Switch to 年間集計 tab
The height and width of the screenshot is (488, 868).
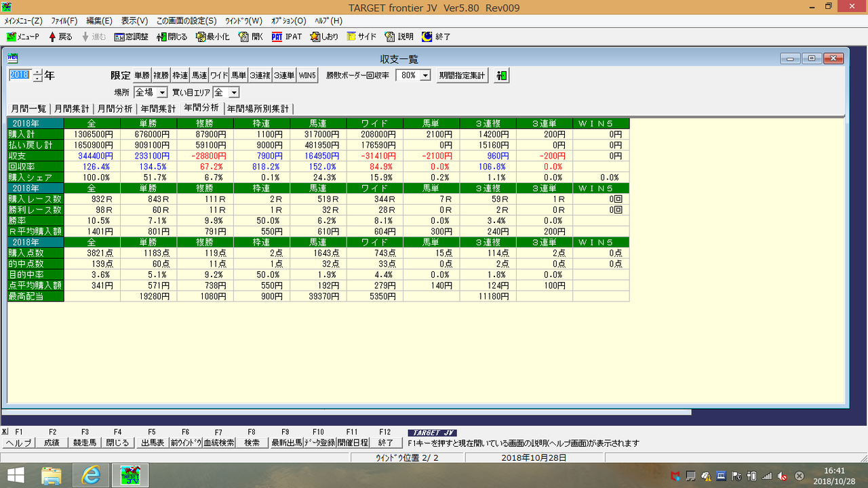(x=158, y=109)
